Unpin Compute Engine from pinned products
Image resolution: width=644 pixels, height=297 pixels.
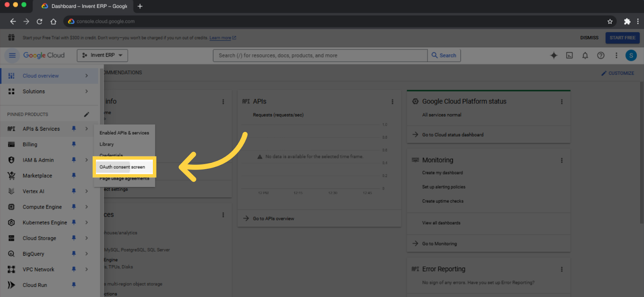pyautogui.click(x=74, y=207)
